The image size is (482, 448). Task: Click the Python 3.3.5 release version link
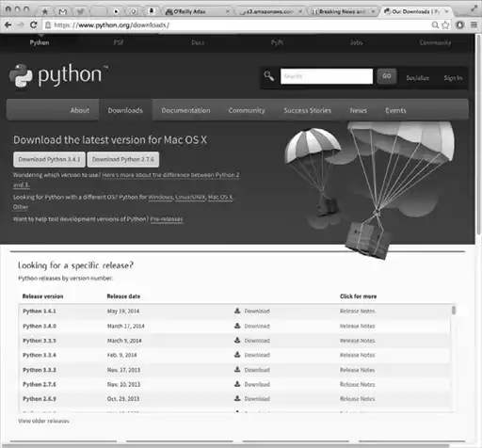[40, 341]
